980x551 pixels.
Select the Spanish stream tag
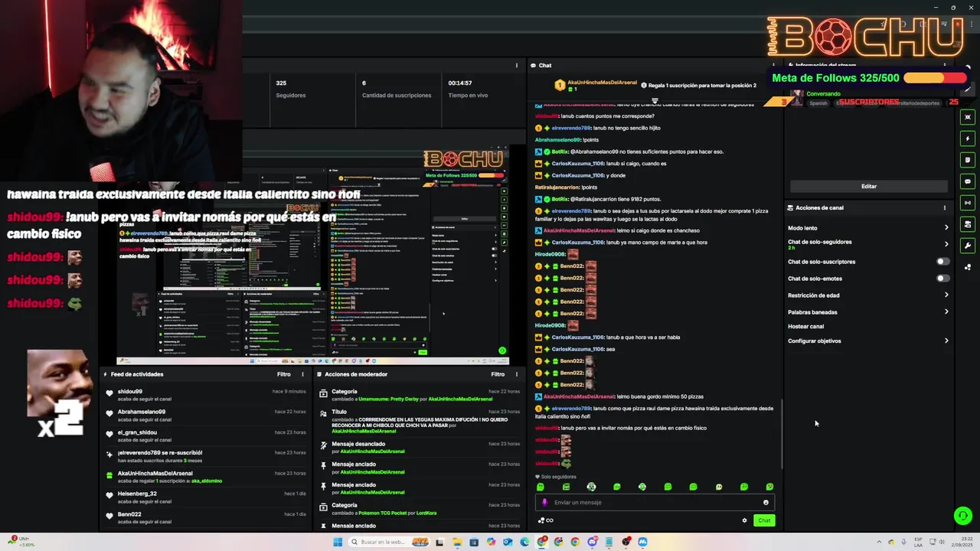818,103
